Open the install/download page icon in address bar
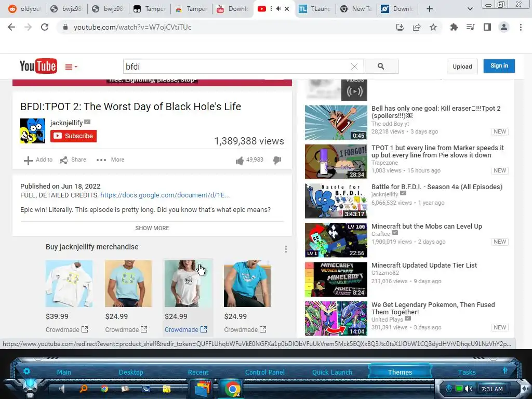Viewport: 532px width, 399px height. [x=400, y=27]
